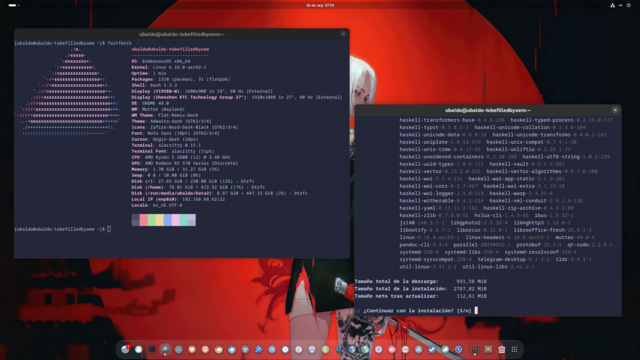Click the fastfetch terminal title bar
Screen dimensions: 640x360
tap(182, 34)
